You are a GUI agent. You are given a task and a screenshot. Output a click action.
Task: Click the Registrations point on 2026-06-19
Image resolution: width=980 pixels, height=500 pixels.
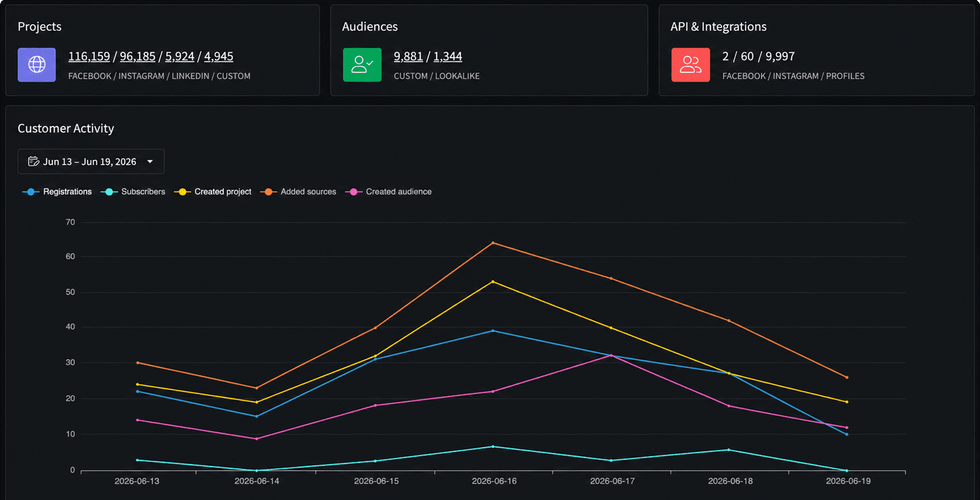pos(847,434)
